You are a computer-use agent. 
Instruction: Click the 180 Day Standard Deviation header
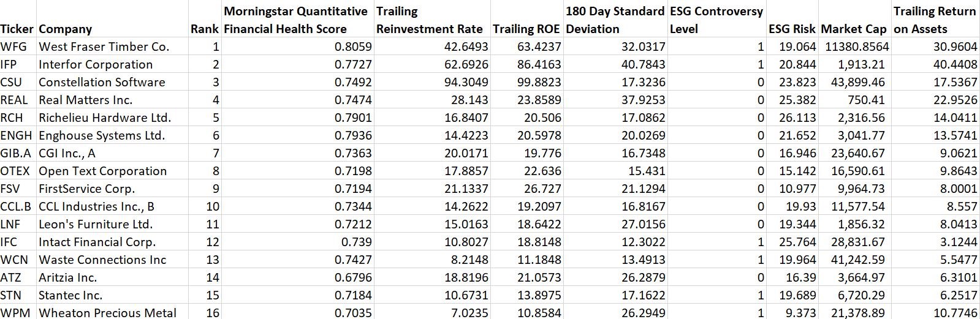[615, 20]
